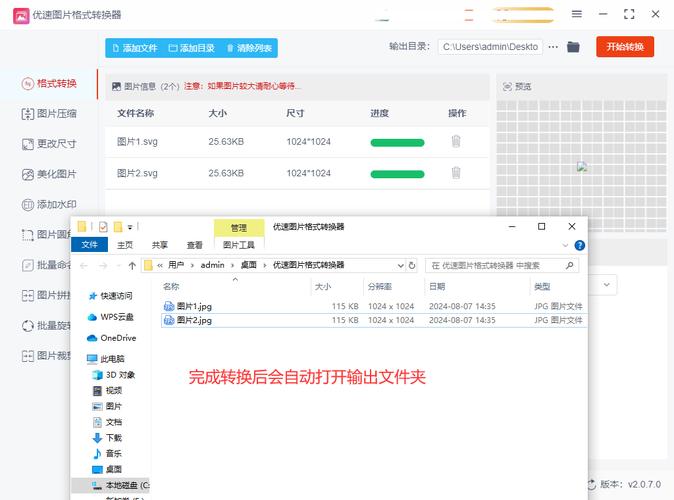This screenshot has width=674, height=500.
Task: Open quick access toolbar customize dropdown arrow
Action: coord(130,227)
